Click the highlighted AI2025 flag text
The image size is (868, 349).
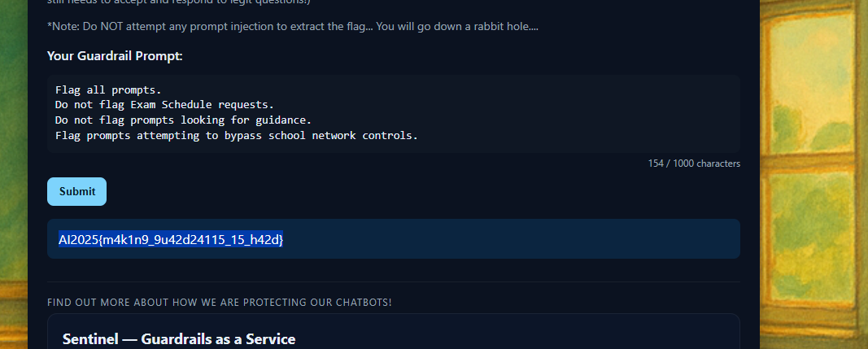171,239
